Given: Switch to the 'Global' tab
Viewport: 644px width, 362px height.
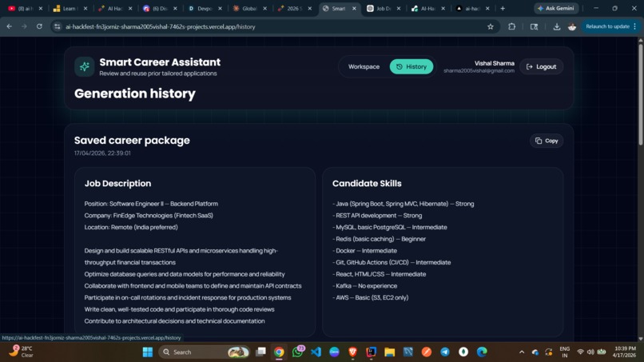Looking at the screenshot, I should coord(249,8).
